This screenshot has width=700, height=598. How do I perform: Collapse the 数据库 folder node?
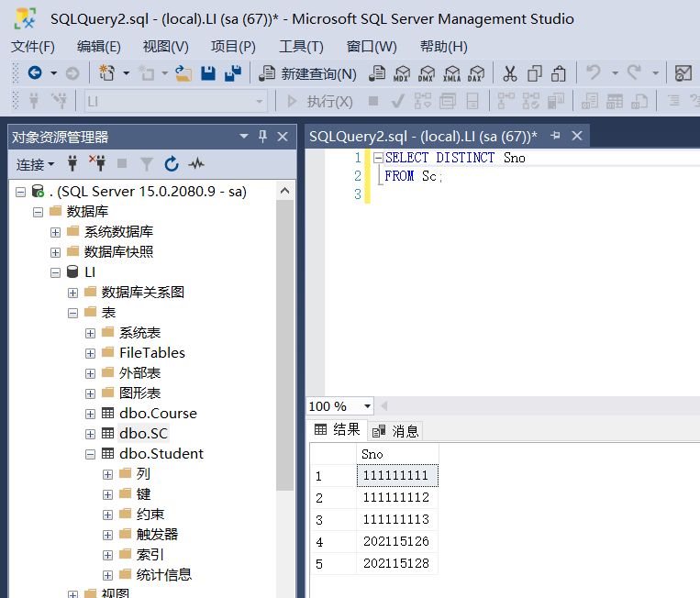pyautogui.click(x=38, y=212)
